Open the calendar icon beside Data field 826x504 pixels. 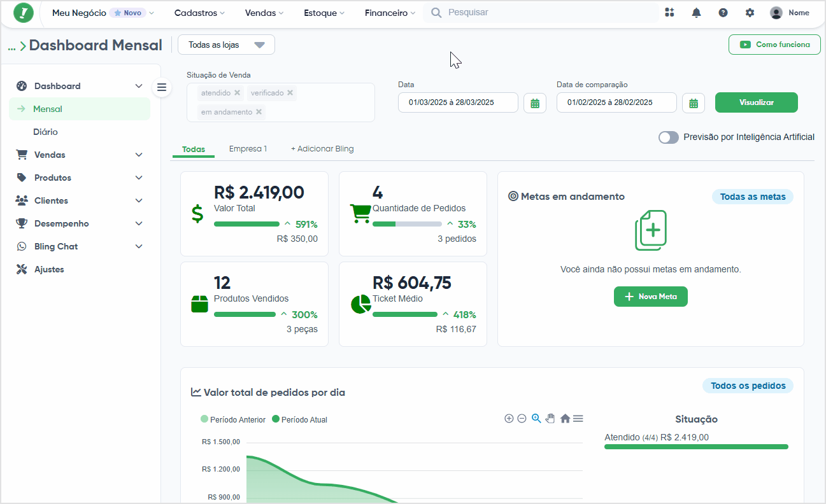coord(535,103)
